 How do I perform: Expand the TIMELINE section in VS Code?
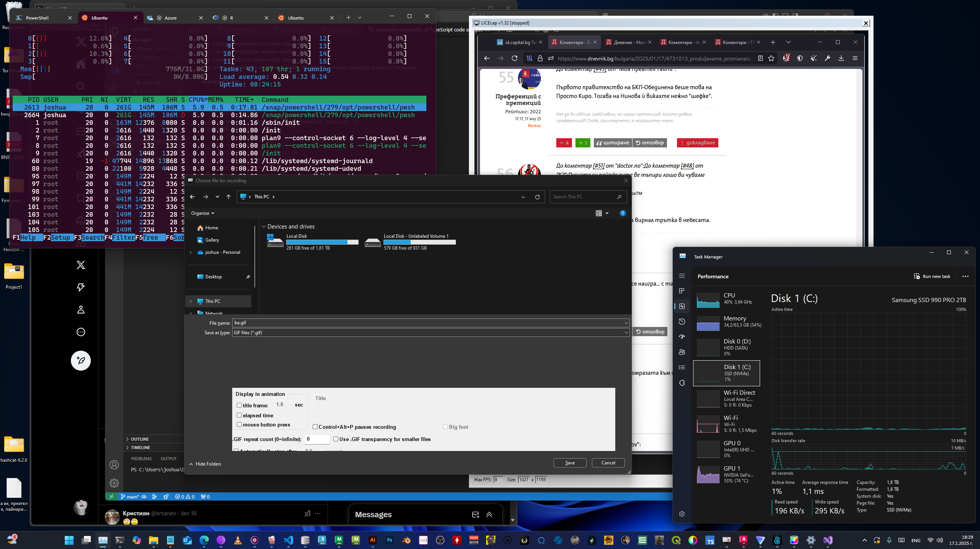[140, 448]
